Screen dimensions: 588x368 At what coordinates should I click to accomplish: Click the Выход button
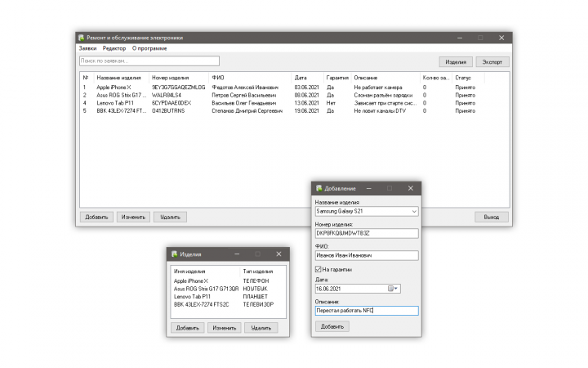(x=492, y=217)
